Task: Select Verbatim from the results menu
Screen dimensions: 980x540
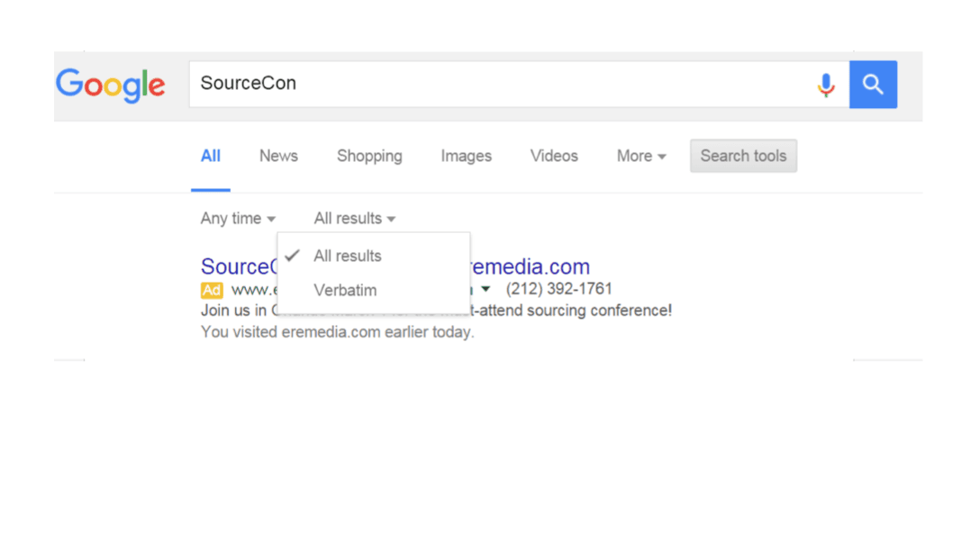Action: click(345, 290)
